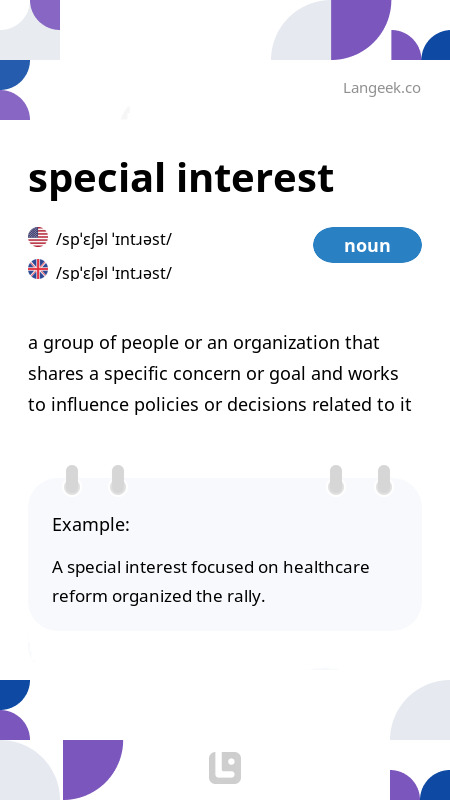This screenshot has height=800, width=450.
Task: Click the 'Example:' label
Action: pyautogui.click(x=91, y=524)
